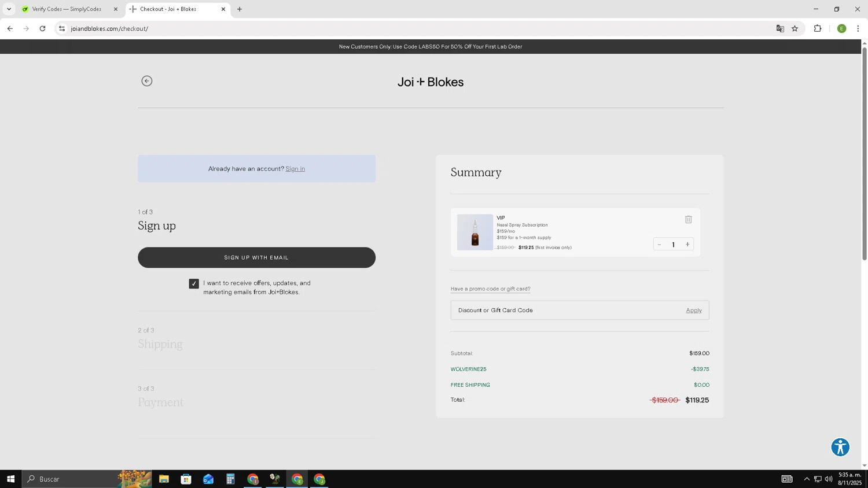Click Have a promo code or gift card link
The width and height of the screenshot is (868, 488).
(490, 289)
